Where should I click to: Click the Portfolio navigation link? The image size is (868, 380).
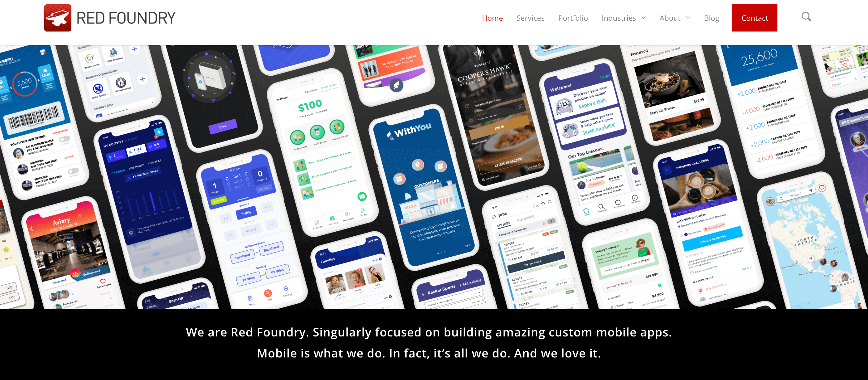pyautogui.click(x=573, y=18)
